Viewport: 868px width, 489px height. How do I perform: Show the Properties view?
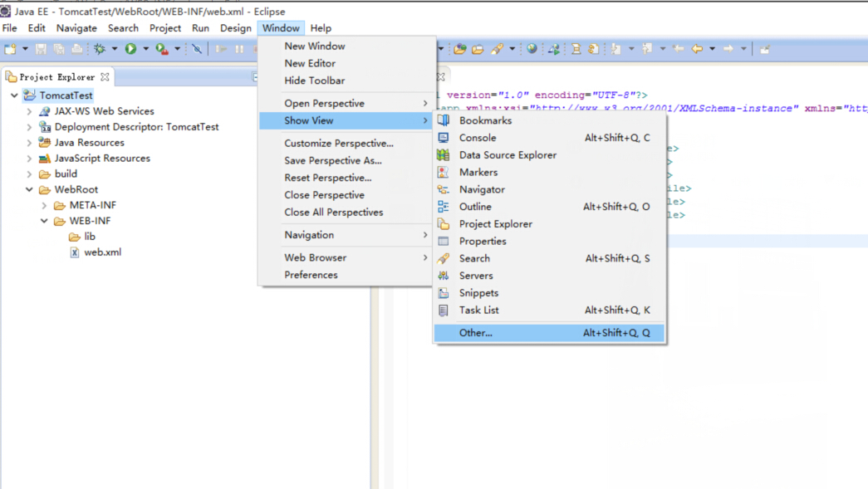tap(549, 241)
